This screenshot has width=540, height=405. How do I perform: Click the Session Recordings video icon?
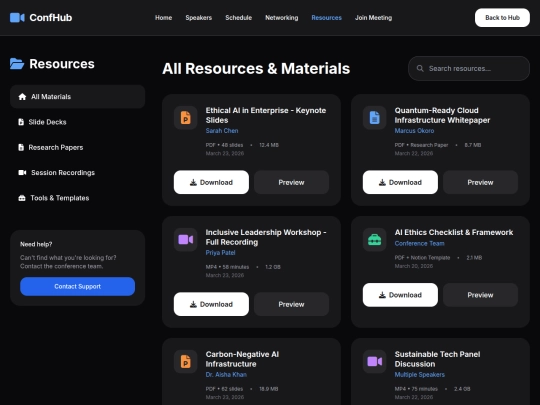click(x=22, y=173)
